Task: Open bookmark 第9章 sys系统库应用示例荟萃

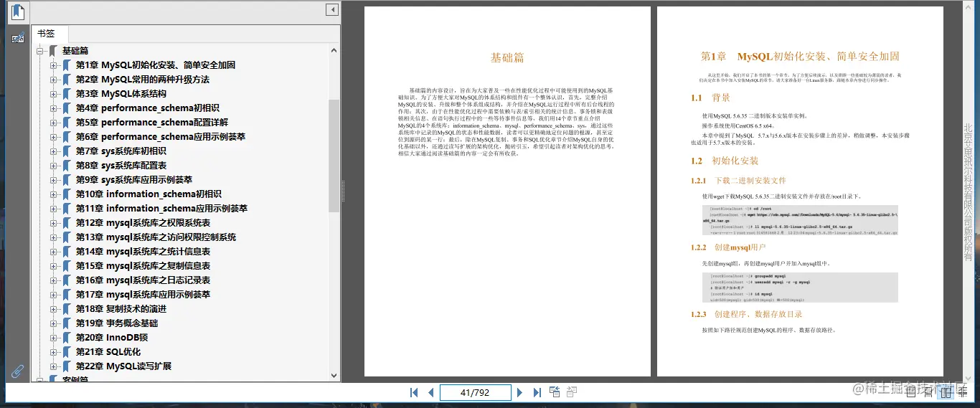Action: (x=134, y=180)
